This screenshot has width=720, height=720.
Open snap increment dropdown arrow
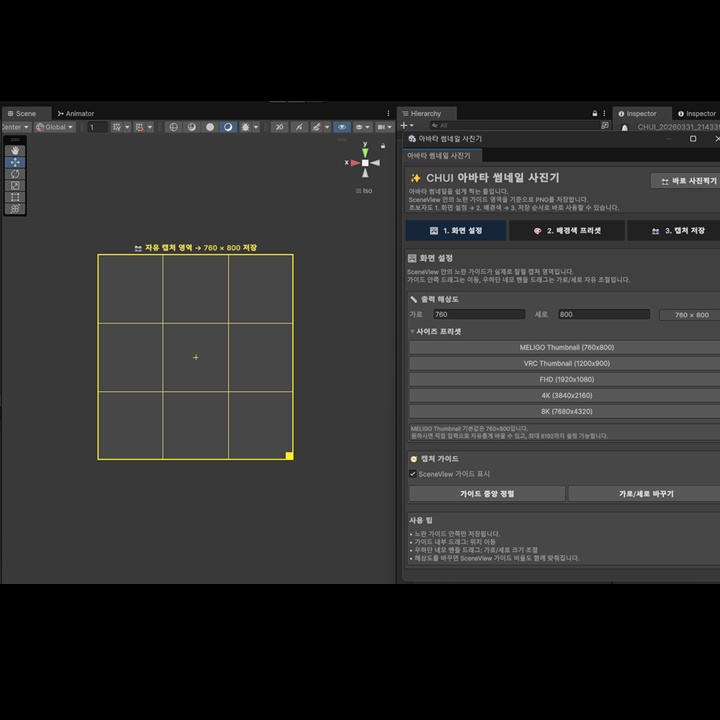(x=150, y=127)
